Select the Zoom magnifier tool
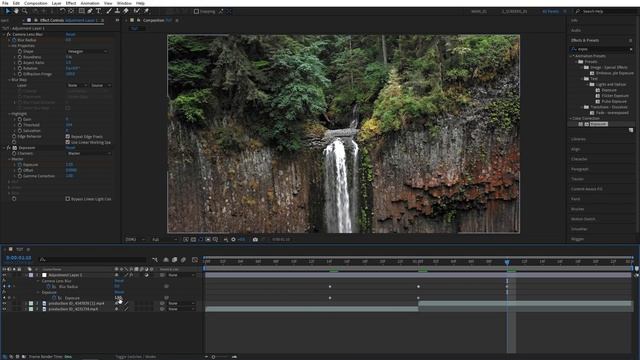 [24, 11]
